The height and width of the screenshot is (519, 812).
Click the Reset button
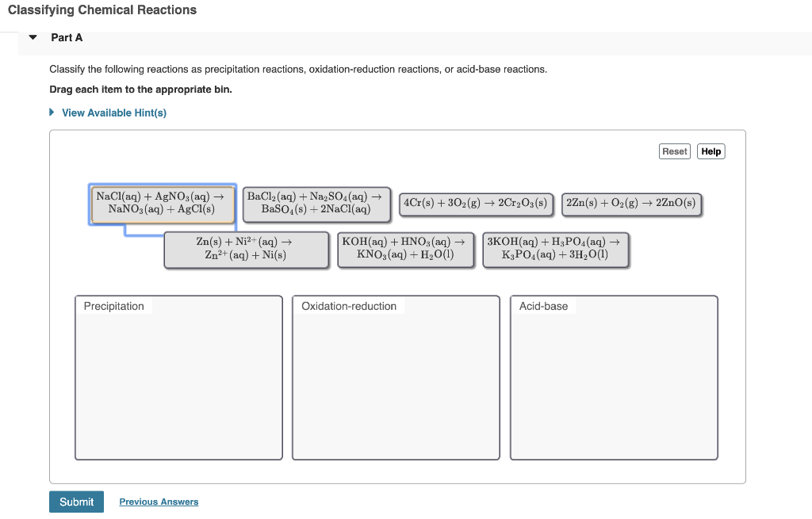click(x=674, y=151)
